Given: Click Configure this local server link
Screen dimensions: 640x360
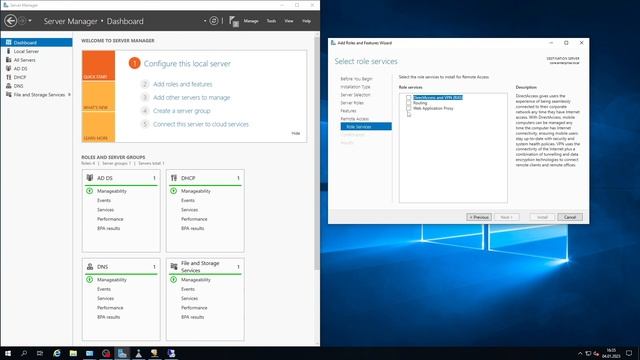Looking at the screenshot, I should click(x=187, y=64).
